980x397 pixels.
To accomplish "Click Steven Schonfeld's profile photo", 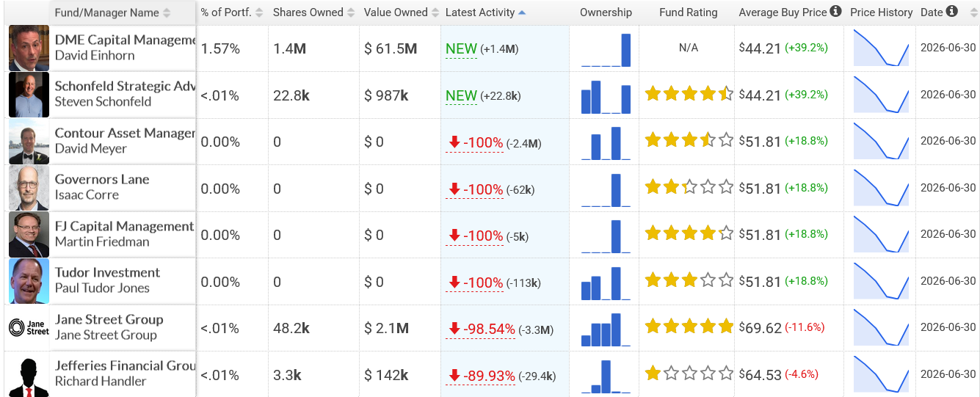I will [x=29, y=95].
